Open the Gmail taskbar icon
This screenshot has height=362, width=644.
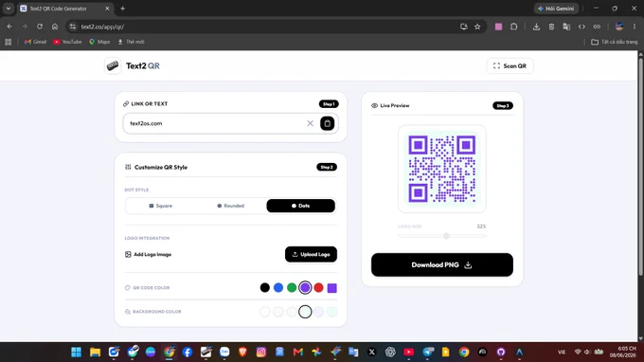pyautogui.click(x=298, y=353)
